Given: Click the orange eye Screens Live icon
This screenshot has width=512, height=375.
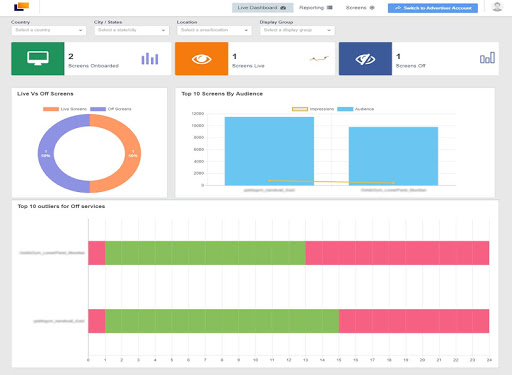Looking at the screenshot, I should pyautogui.click(x=201, y=59).
